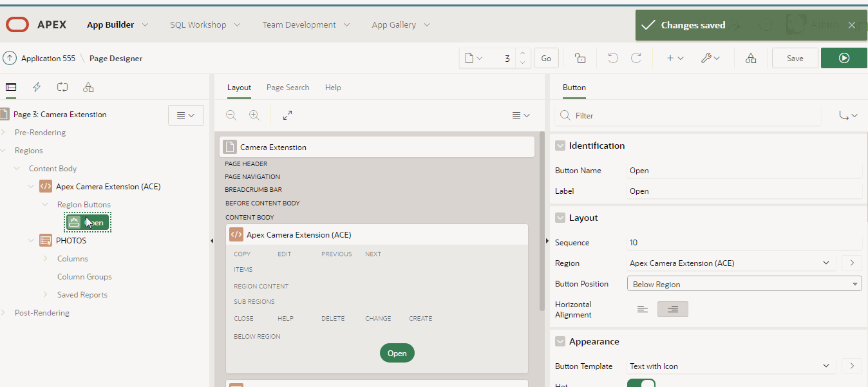Image resolution: width=868 pixels, height=387 pixels.
Task: Click the Redo arrow icon
Action: 636,58
